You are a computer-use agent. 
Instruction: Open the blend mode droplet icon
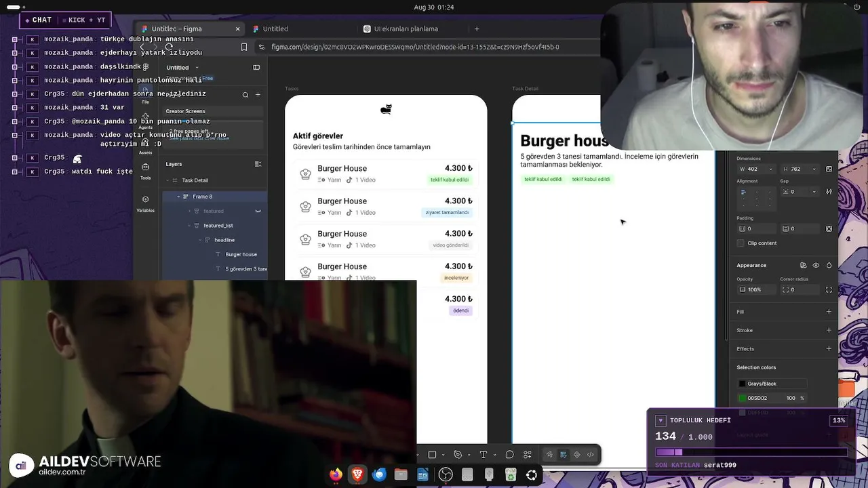[x=829, y=265]
